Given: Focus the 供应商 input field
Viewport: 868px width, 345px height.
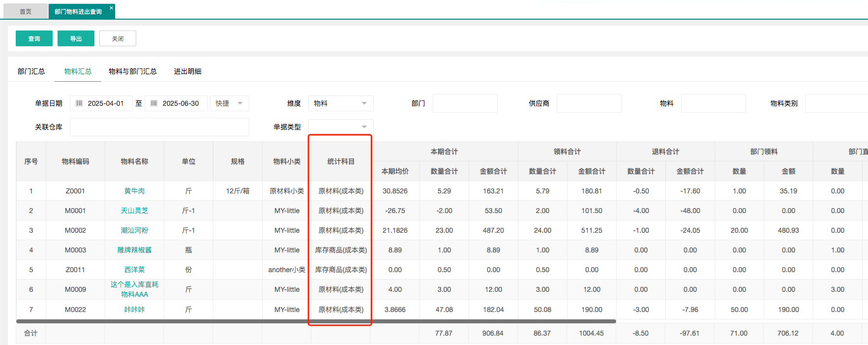Looking at the screenshot, I should 589,103.
